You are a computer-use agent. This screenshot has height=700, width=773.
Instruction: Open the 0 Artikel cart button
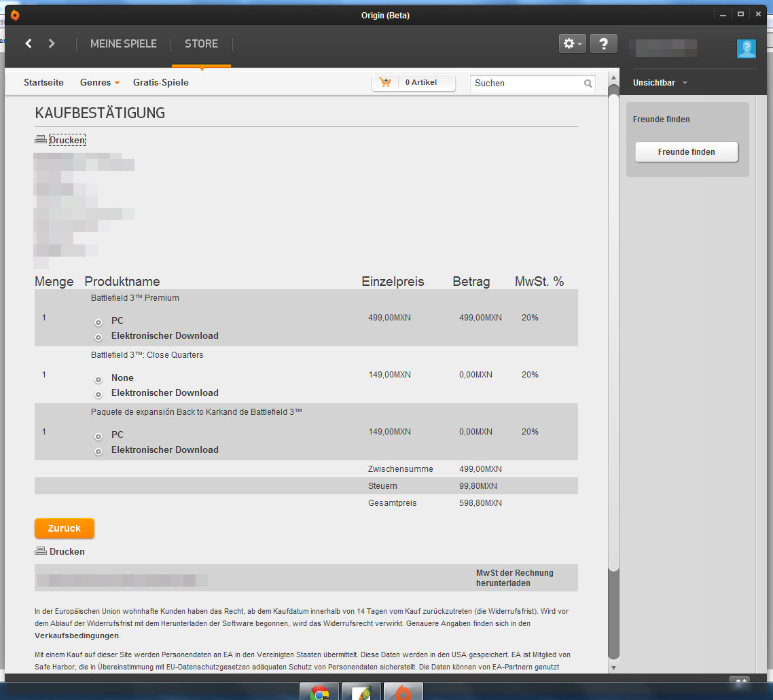(x=414, y=82)
